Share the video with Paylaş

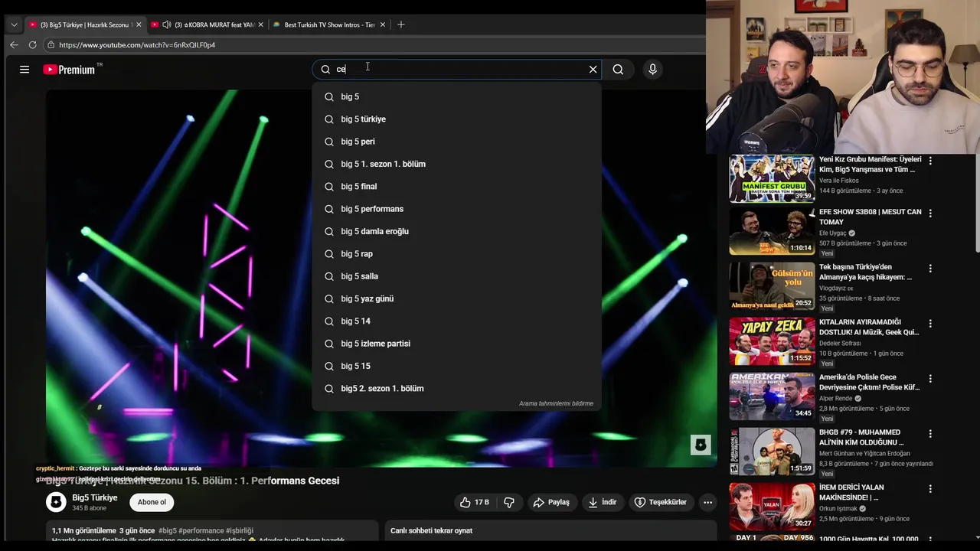coord(551,502)
